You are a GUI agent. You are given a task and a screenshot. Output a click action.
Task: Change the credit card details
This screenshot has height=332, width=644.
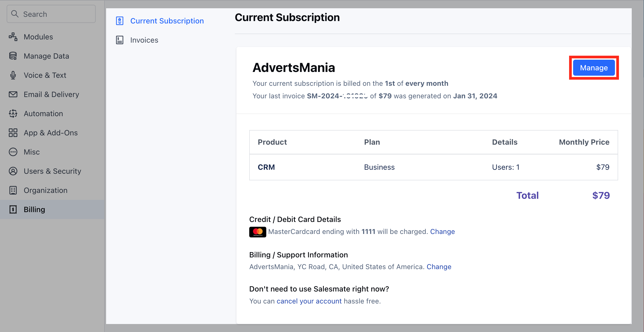click(x=442, y=232)
